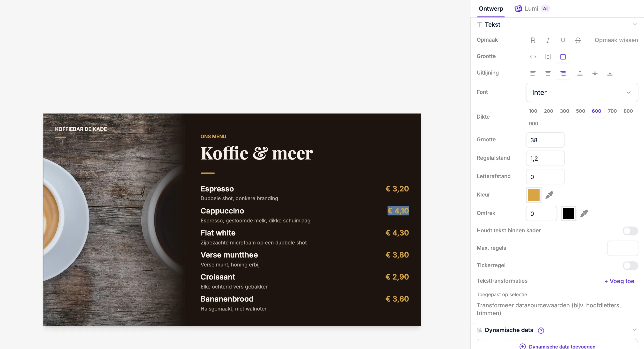This screenshot has width=644, height=349.
Task: Toggle strikethrough formatting
Action: pos(578,40)
